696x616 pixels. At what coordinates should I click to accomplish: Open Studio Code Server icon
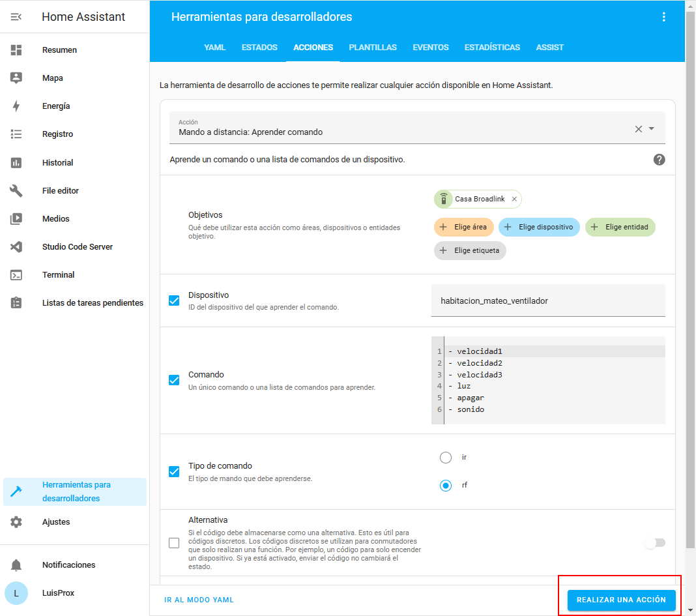click(x=16, y=246)
